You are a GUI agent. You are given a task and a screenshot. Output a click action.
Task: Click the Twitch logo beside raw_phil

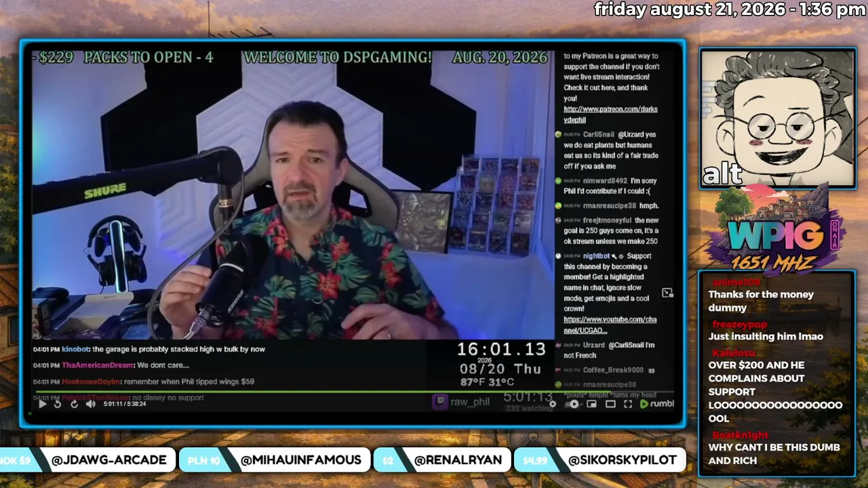(440, 402)
